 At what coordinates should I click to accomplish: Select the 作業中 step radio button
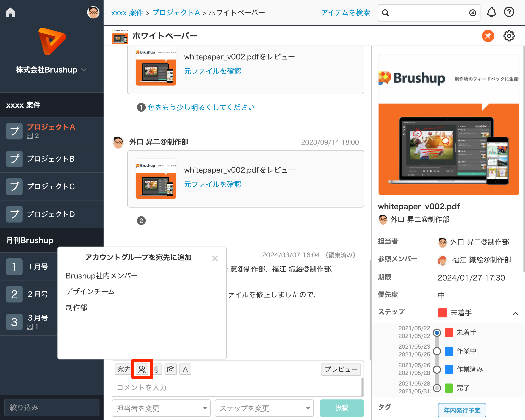[x=437, y=351]
